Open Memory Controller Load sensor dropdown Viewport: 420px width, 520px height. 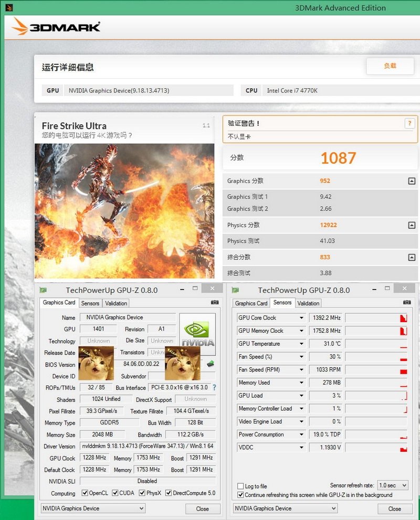tap(301, 409)
